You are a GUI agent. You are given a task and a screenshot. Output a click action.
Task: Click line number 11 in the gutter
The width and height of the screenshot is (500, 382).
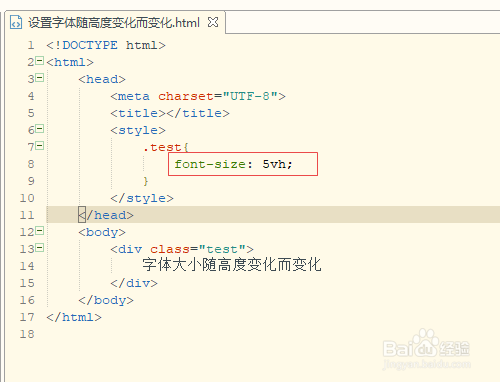point(27,215)
